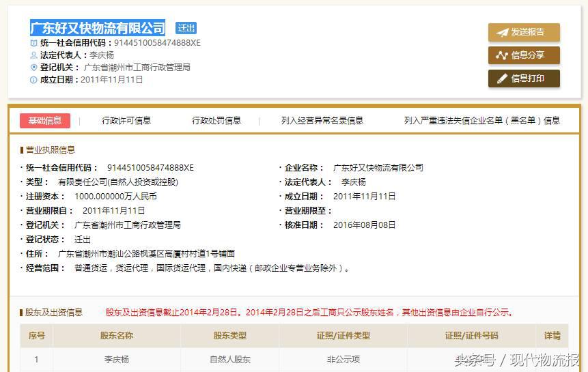Click the 迁出 status badge by the company name

click(186, 28)
